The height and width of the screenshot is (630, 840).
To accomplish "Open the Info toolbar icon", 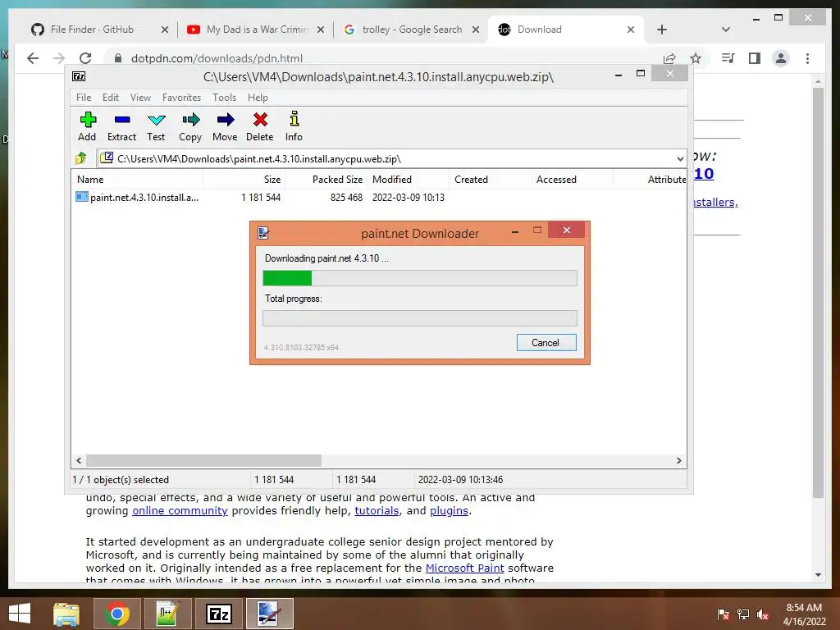I will [294, 126].
